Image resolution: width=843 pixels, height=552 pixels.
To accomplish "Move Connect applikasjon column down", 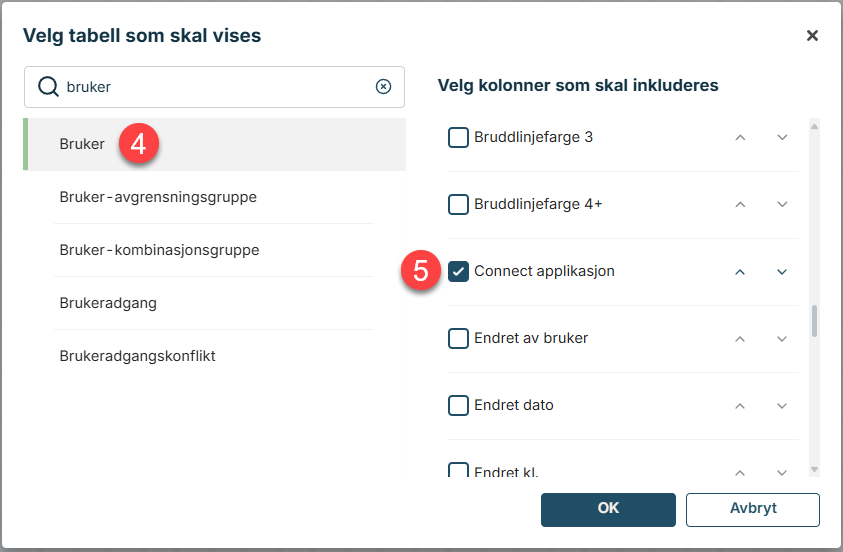I will point(782,271).
